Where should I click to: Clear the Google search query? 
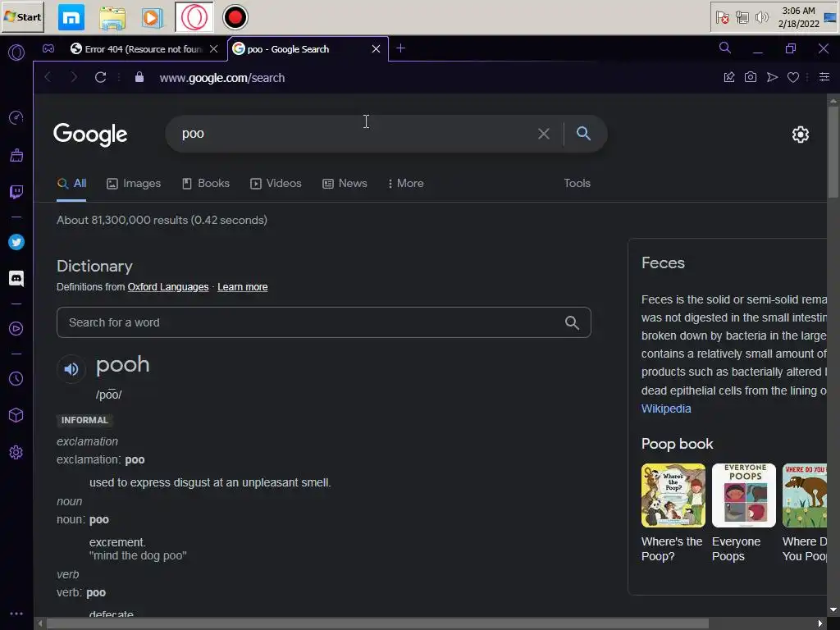click(x=544, y=134)
